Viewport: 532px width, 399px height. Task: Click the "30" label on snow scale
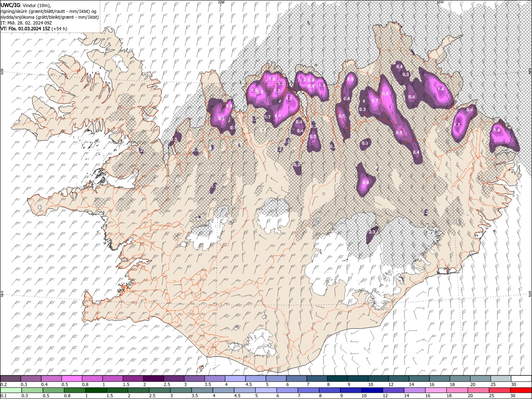(514, 384)
